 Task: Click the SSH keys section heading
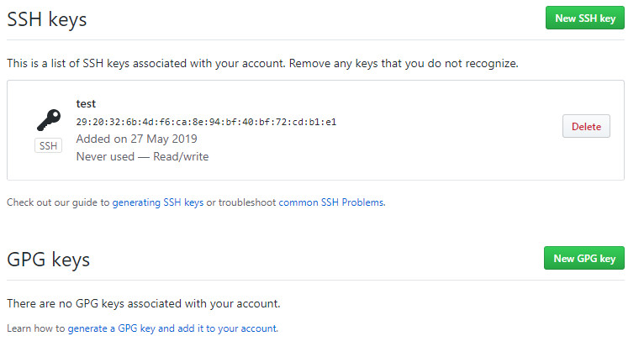tap(47, 19)
